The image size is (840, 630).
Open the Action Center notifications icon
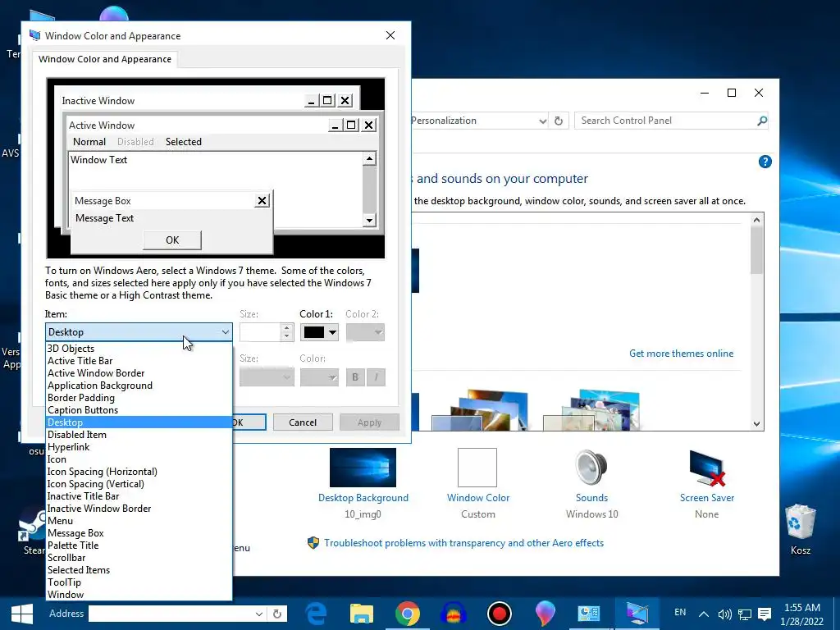point(765,614)
